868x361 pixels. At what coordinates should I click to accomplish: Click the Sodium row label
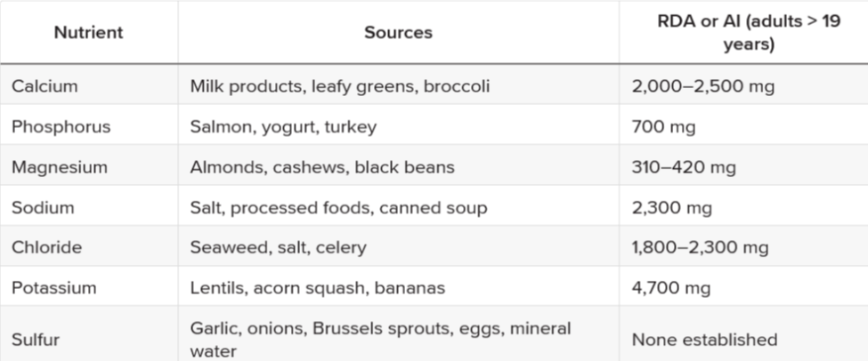point(43,207)
